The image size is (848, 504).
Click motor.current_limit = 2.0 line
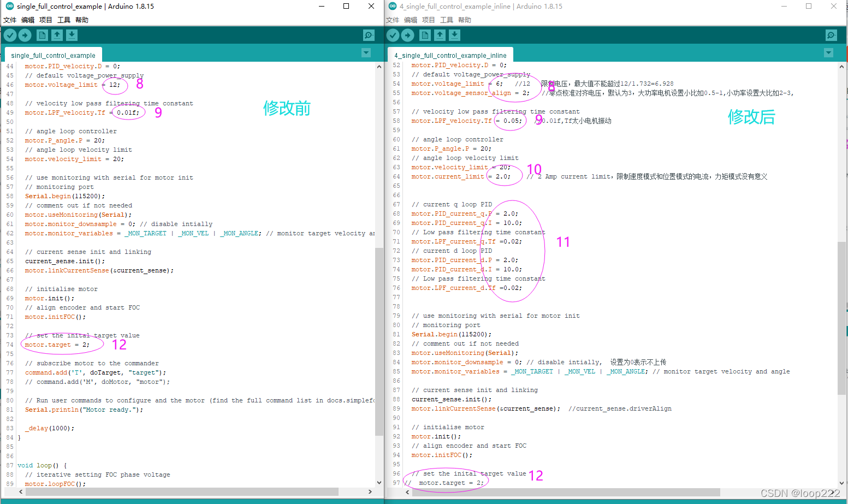461,176
